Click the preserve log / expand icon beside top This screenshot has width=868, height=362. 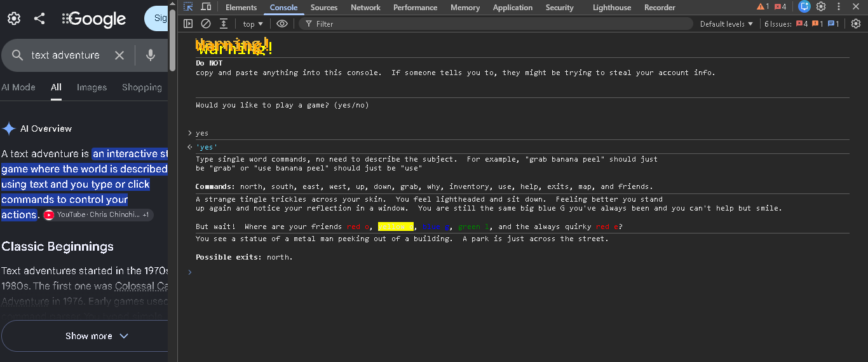tap(224, 24)
